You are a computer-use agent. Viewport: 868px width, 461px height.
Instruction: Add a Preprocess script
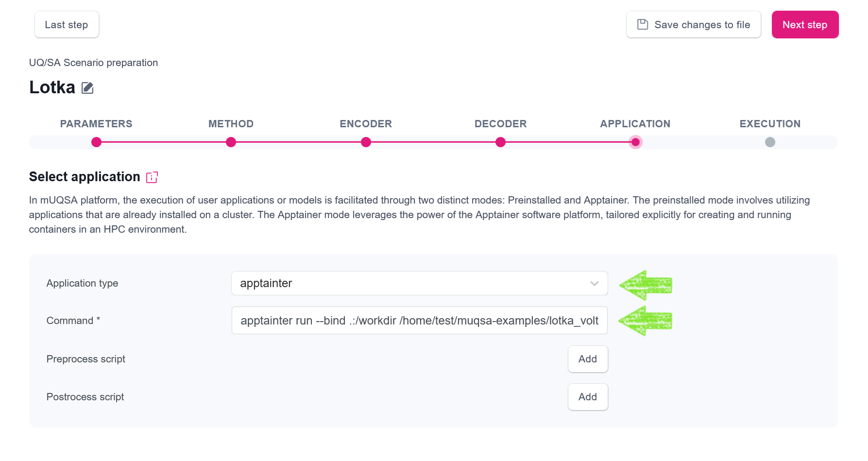[x=588, y=359]
